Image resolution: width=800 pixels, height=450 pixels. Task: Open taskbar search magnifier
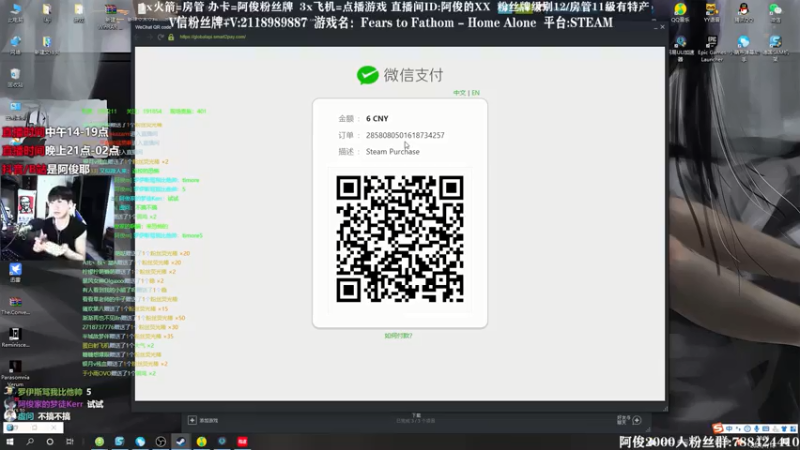30,441
